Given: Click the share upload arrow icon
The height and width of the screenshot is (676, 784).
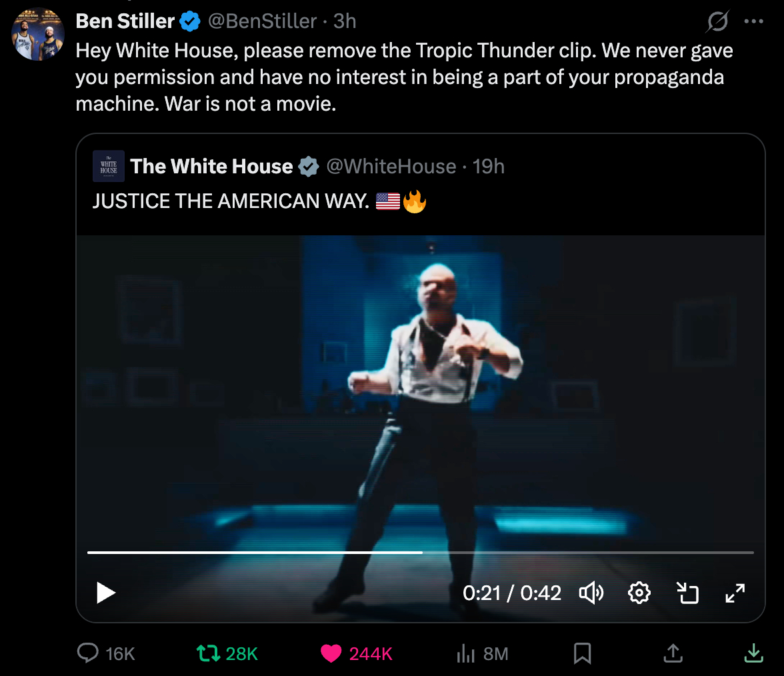Looking at the screenshot, I should [673, 653].
